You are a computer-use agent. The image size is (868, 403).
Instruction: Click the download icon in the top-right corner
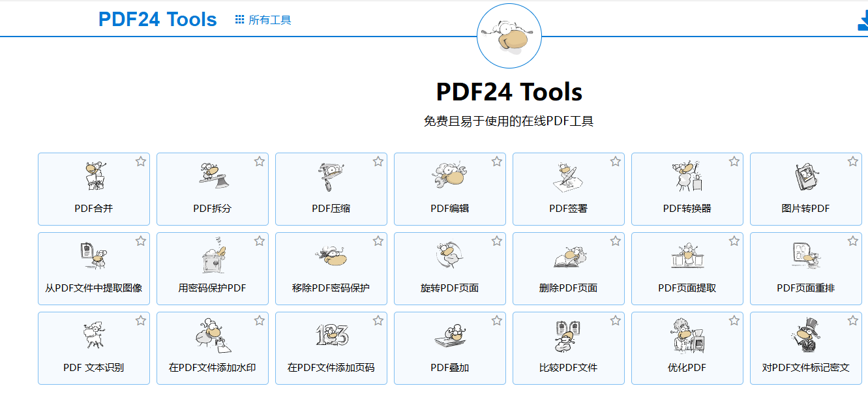[x=862, y=21]
